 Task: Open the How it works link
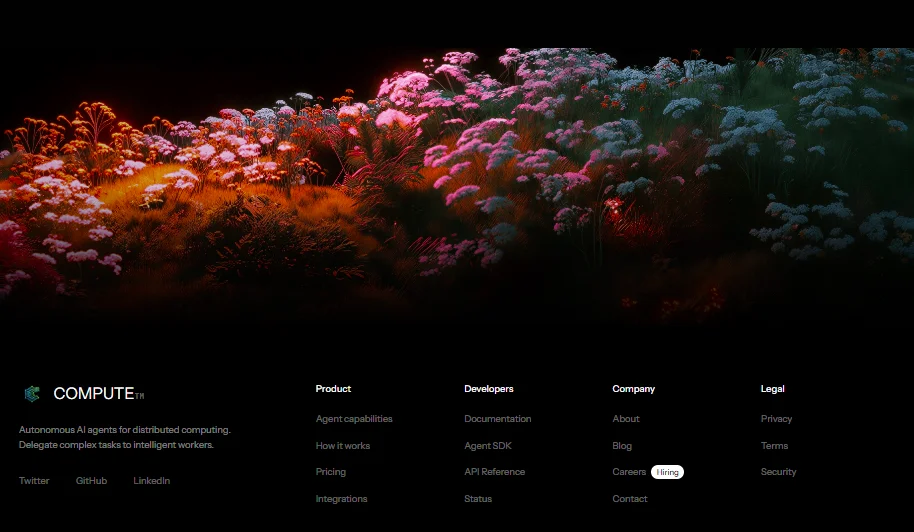click(343, 446)
